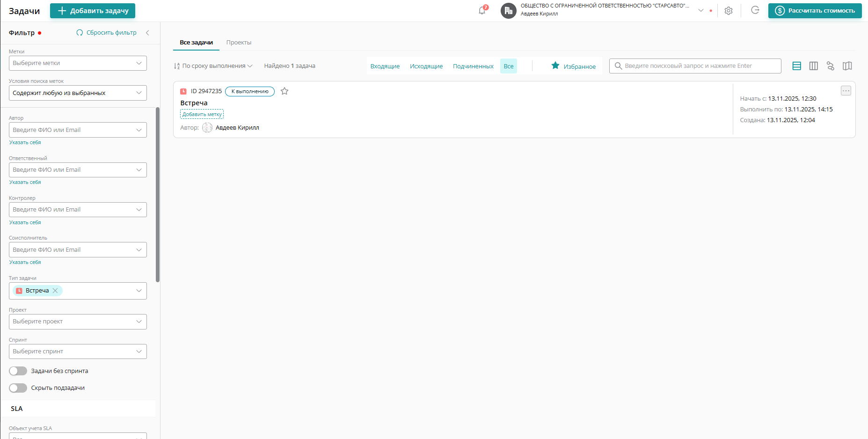Screen dimensions: 868x439
Task: Select the Исходящие filter tab
Action: point(426,66)
